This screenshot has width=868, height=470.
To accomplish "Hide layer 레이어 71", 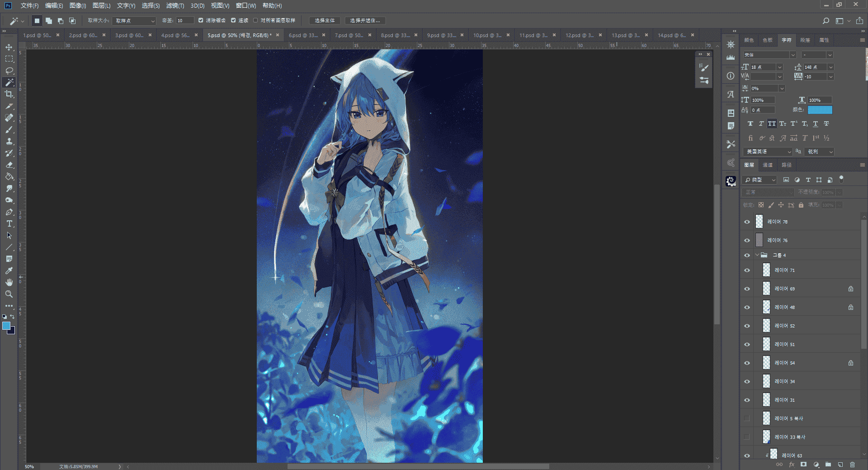I will (747, 270).
